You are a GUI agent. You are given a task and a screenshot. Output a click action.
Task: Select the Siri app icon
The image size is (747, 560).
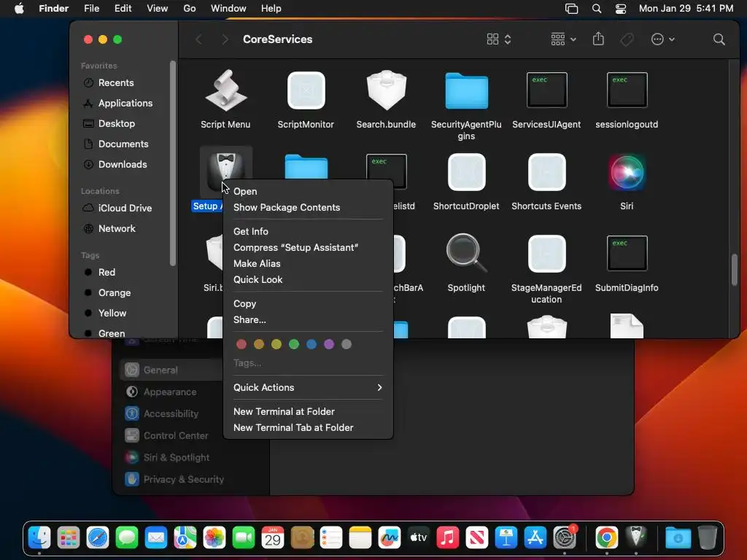(x=627, y=172)
